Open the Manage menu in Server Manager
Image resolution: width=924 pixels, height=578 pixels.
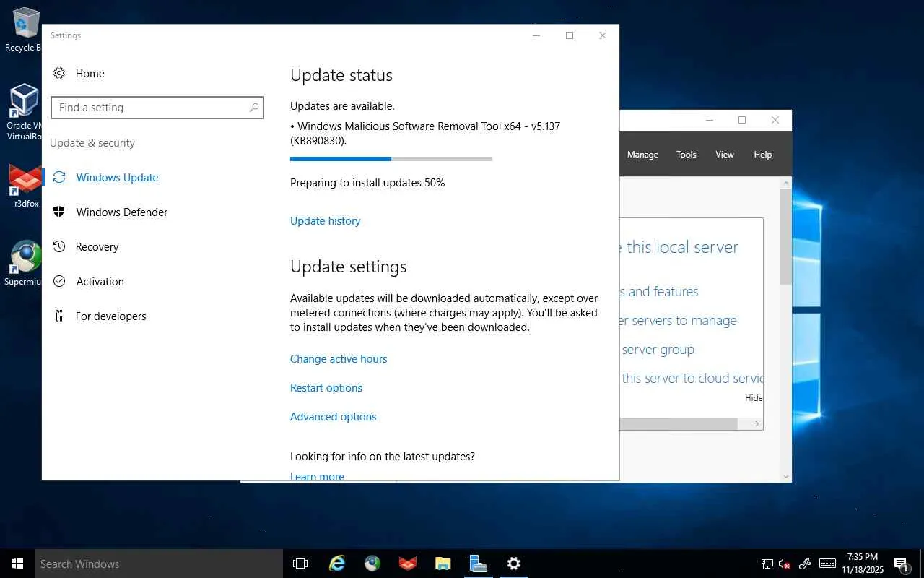point(642,155)
